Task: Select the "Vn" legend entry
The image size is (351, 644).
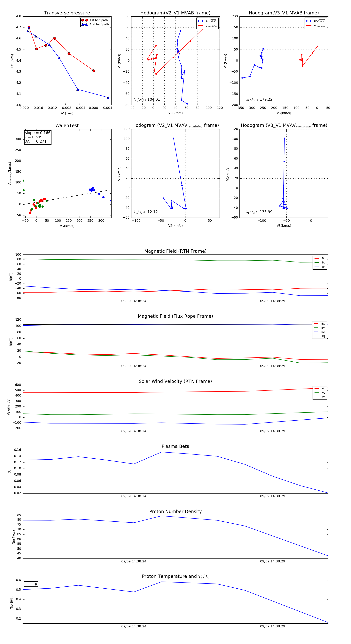Action: coord(320,397)
